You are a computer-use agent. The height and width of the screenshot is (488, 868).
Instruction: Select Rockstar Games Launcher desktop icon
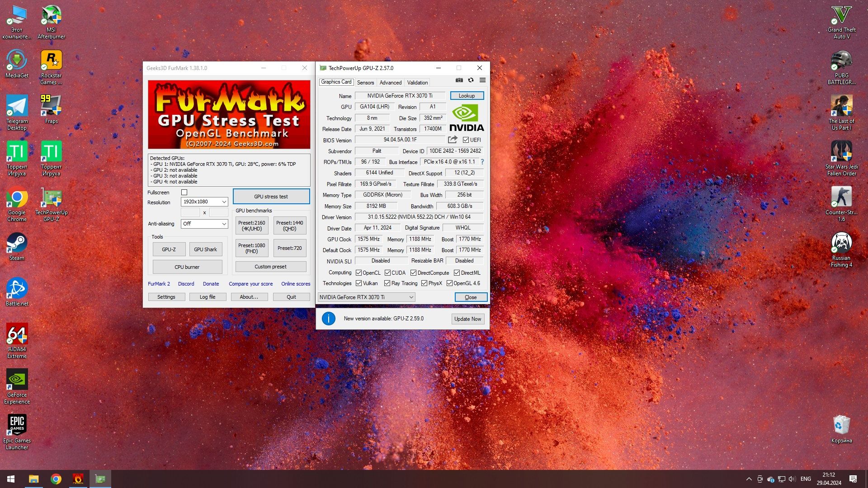[x=52, y=67]
